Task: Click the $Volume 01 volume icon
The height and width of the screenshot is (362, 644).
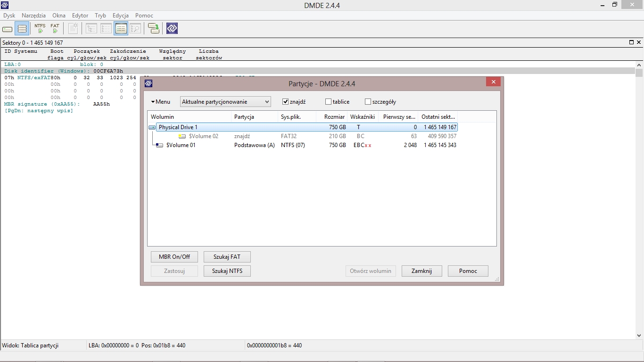Action: pyautogui.click(x=159, y=145)
